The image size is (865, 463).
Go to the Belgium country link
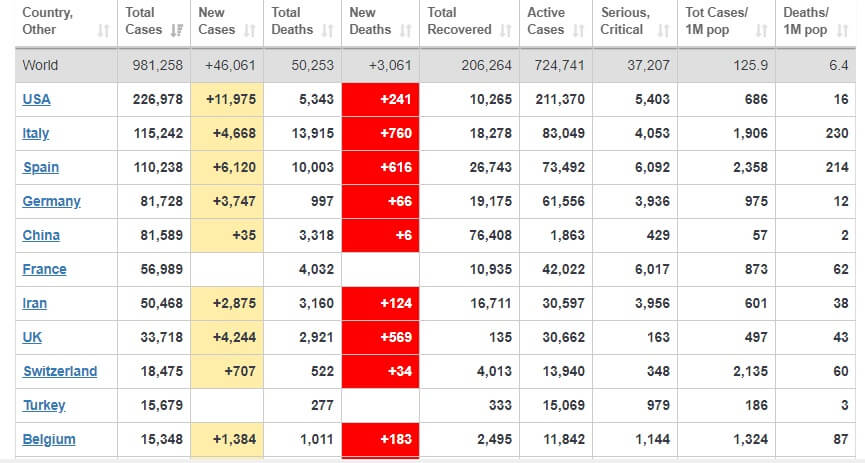[49, 439]
